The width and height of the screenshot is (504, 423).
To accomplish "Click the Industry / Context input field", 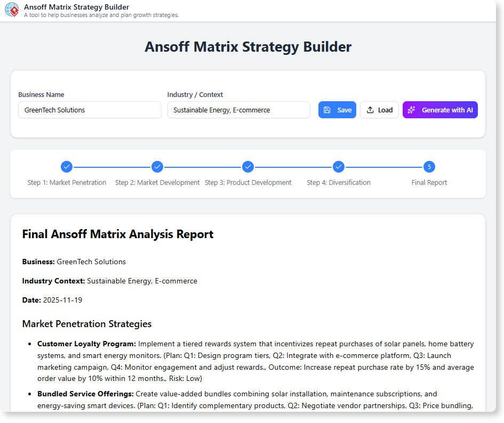I will click(x=238, y=110).
